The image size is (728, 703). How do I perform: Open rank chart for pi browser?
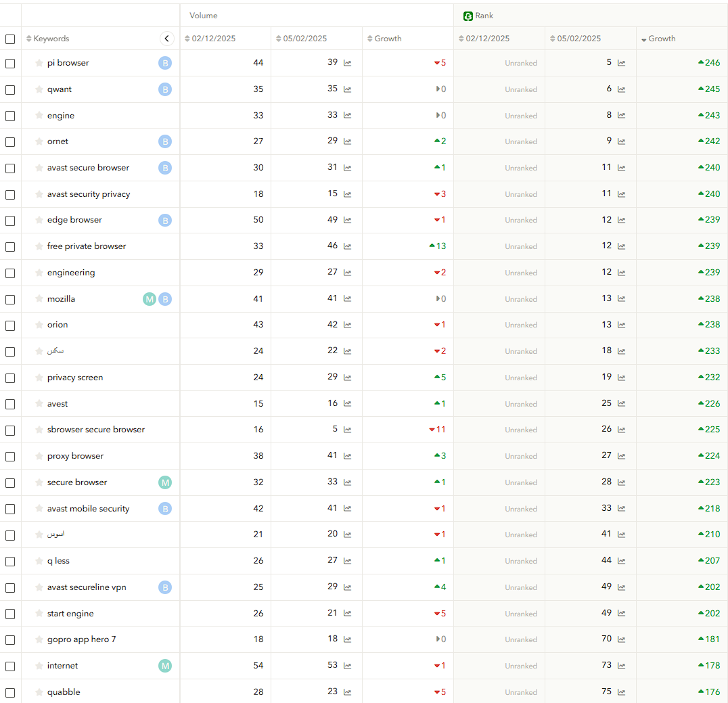click(x=621, y=63)
